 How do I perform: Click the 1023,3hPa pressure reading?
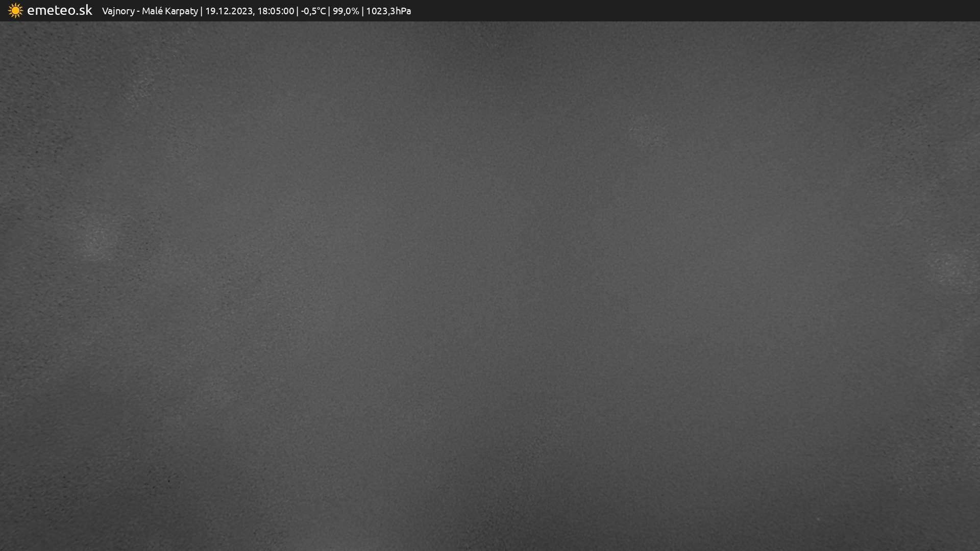pos(388,11)
